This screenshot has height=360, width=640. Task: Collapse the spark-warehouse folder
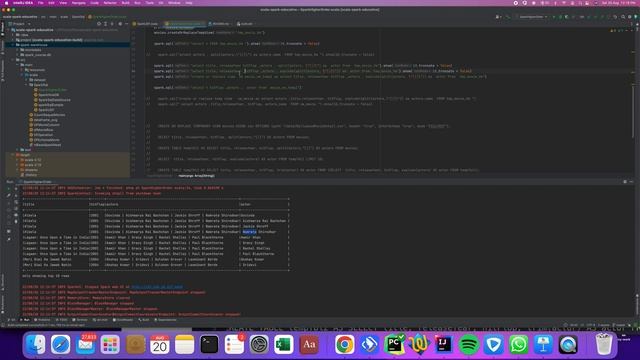point(13,45)
